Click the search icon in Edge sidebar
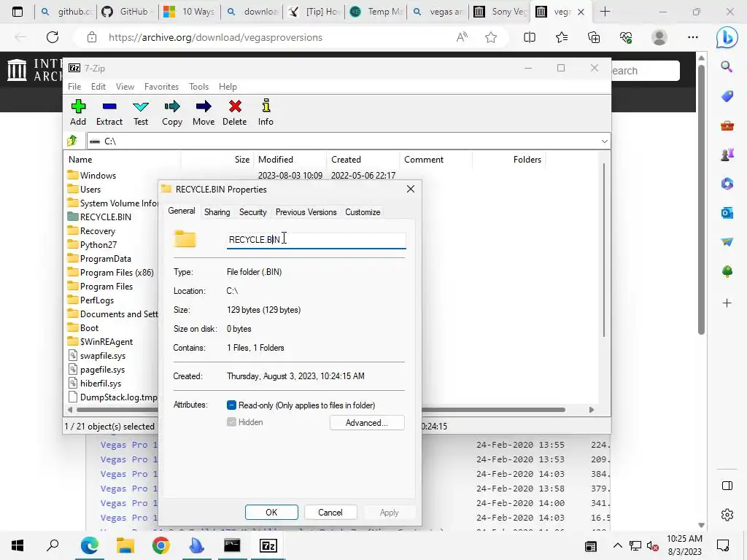Viewport: 747px width, 560px height. pyautogui.click(x=727, y=67)
